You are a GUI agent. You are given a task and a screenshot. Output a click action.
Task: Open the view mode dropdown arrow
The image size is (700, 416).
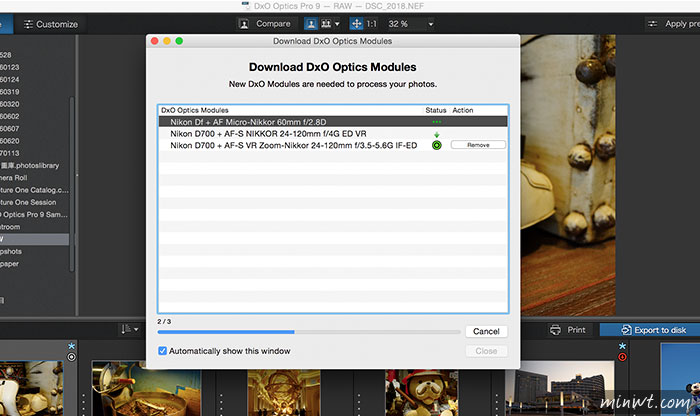(x=337, y=24)
